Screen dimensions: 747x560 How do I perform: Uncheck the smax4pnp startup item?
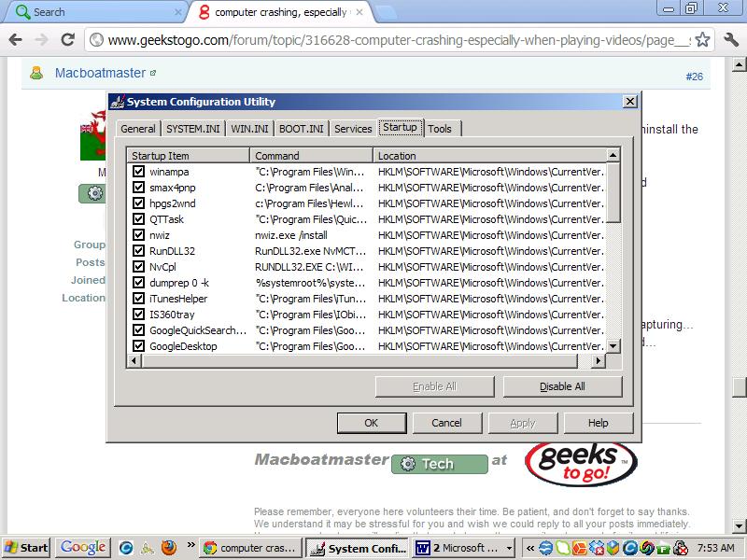coord(138,188)
